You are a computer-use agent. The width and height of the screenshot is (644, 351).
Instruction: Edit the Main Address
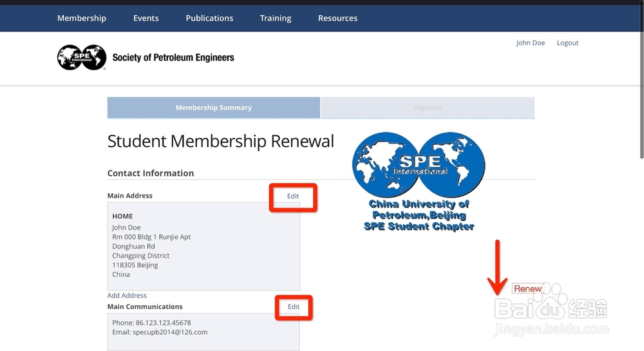(x=293, y=196)
